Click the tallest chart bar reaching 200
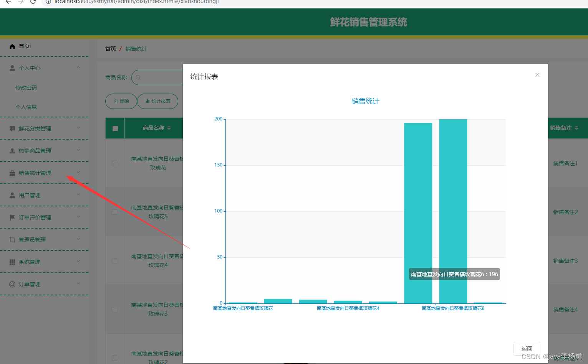 (x=453, y=211)
